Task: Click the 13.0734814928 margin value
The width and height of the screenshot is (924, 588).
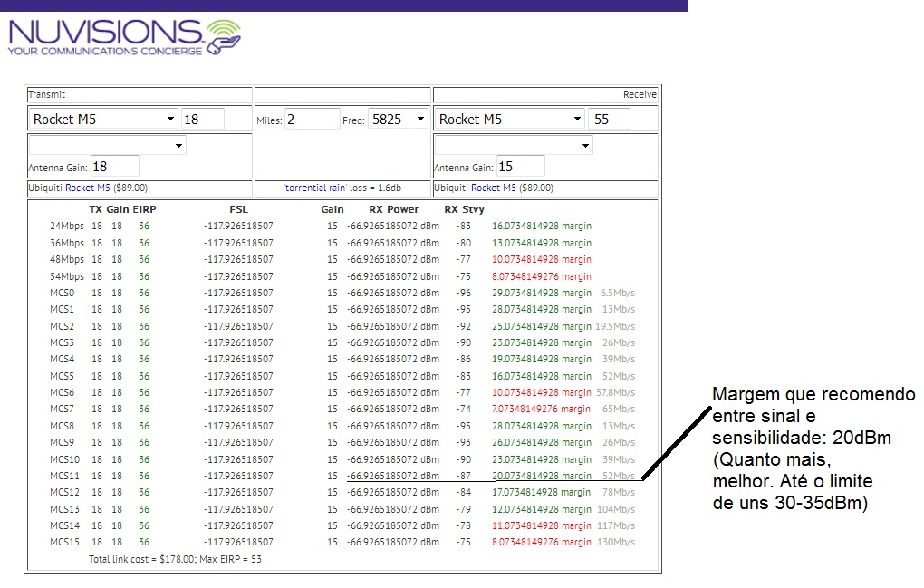Action: [x=542, y=243]
